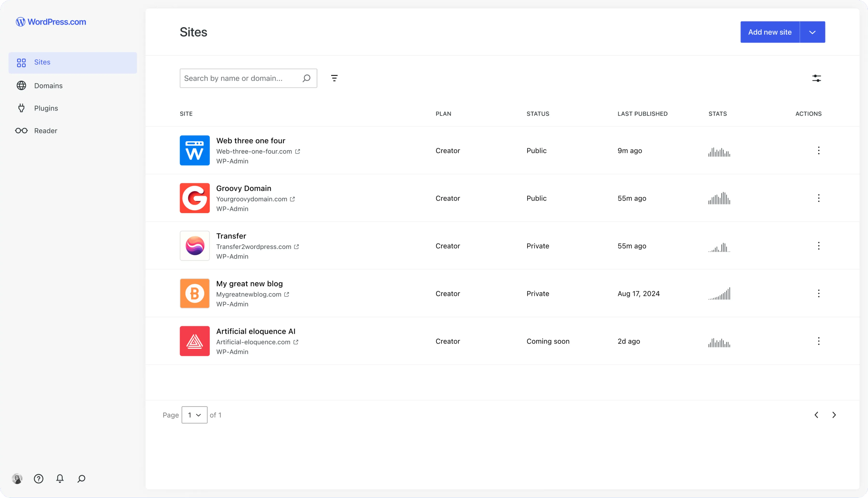
Task: Click the LAST PUBLISHED column header
Action: (x=642, y=114)
